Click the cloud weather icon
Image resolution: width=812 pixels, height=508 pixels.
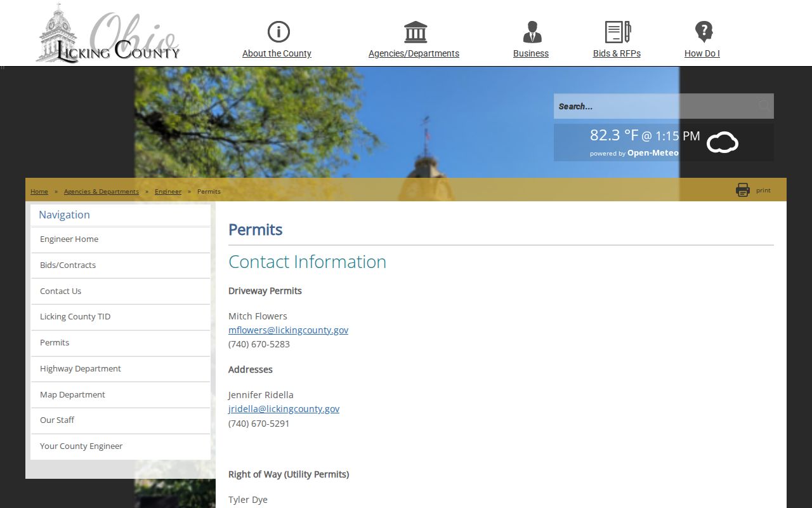click(723, 142)
